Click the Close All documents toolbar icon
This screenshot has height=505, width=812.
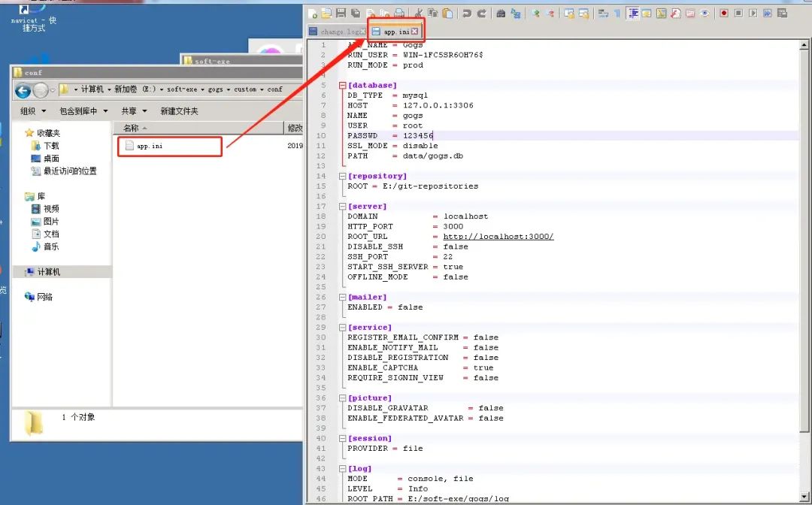tap(385, 14)
